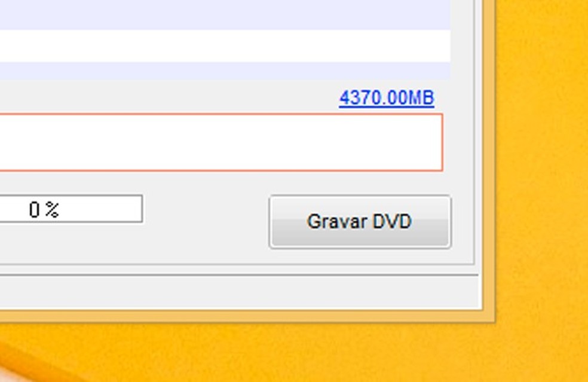Click gray panel area below Gravar DVD
588x382 pixels.
pyautogui.click(x=360, y=256)
